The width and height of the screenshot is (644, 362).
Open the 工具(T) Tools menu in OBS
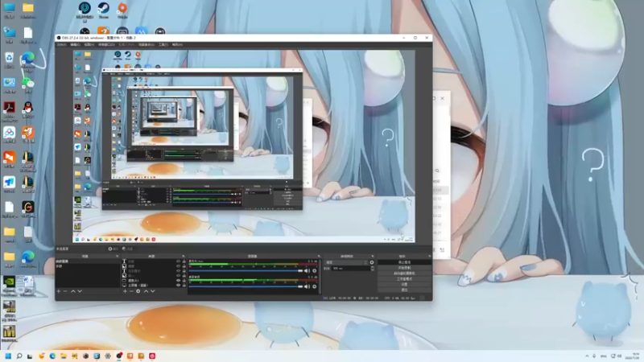(163, 44)
